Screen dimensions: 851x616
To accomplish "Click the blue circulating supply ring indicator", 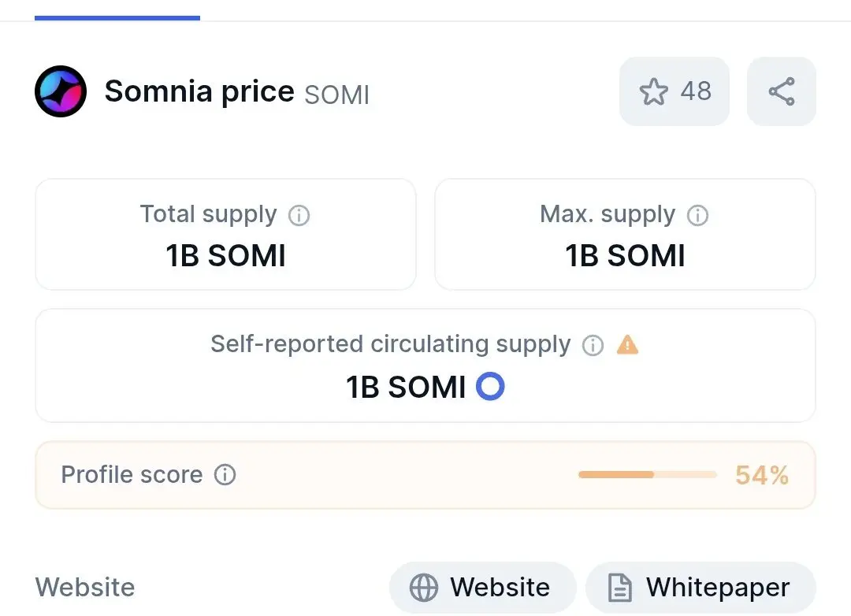I will coord(490,387).
